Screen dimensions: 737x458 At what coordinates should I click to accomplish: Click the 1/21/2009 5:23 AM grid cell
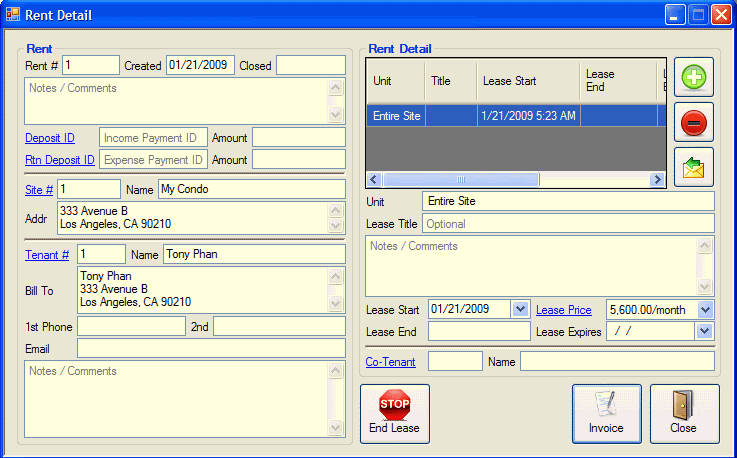click(528, 116)
